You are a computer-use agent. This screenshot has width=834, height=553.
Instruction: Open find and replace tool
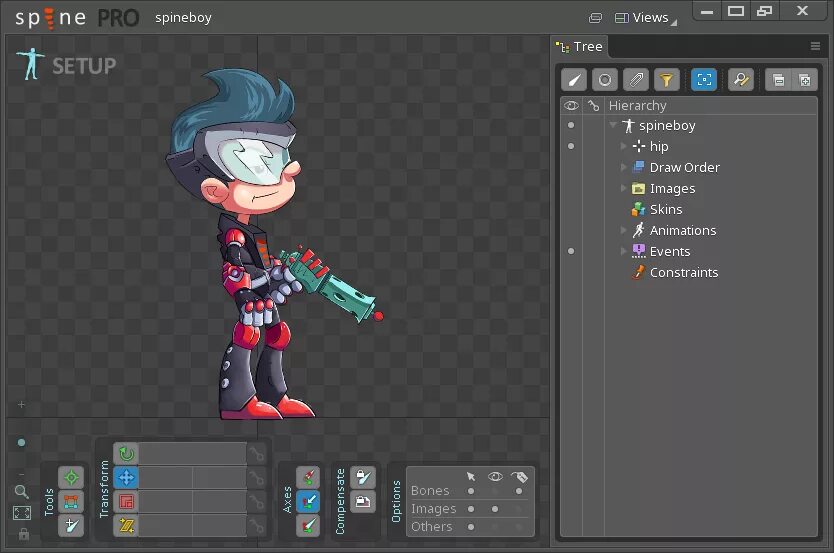tap(741, 80)
